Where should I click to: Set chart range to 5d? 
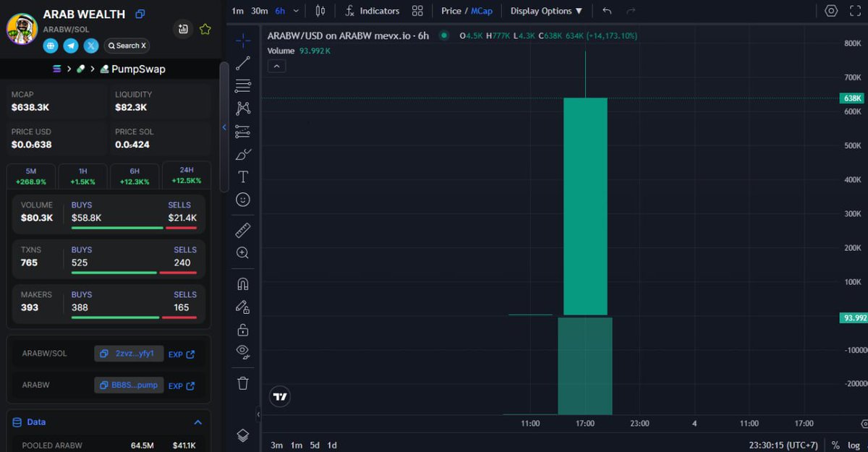tap(315, 445)
